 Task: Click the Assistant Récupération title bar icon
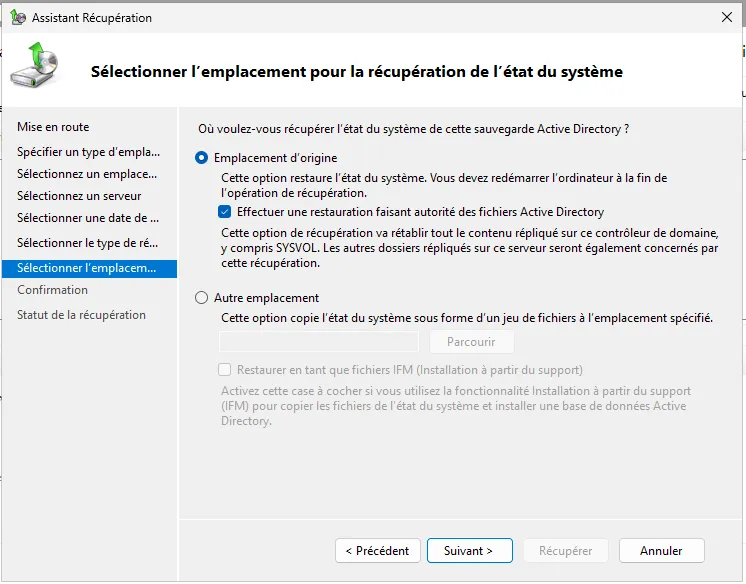click(16, 18)
